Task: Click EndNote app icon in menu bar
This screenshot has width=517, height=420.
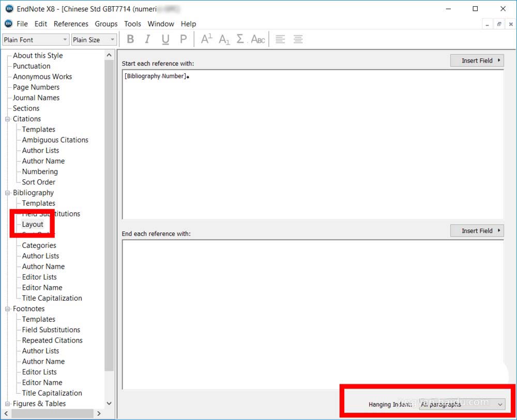Action: pyautogui.click(x=9, y=24)
